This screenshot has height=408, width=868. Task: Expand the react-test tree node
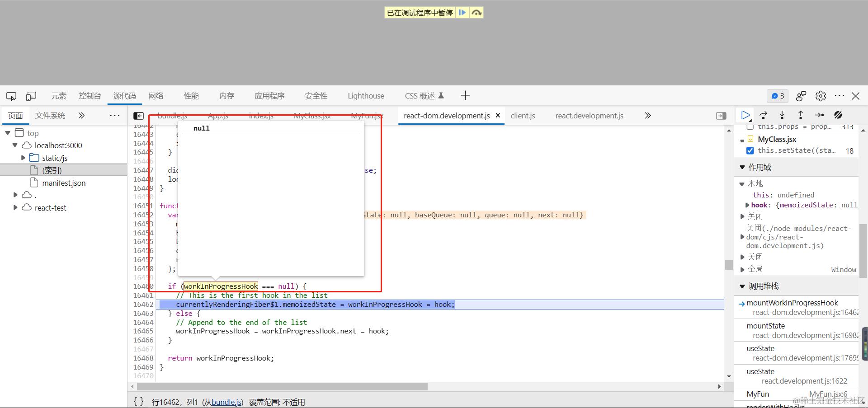click(x=15, y=208)
